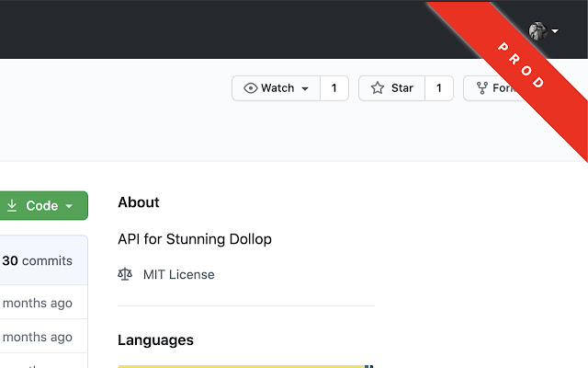Screen dimensions: 588x368
Task: Click the Languages section heading
Action: pos(155,339)
